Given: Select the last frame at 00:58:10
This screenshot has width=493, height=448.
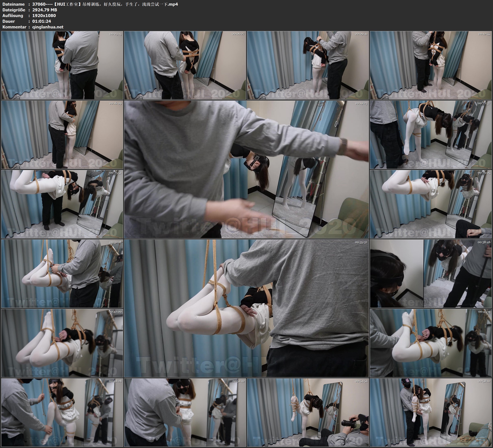Looking at the screenshot, I should tap(431, 412).
